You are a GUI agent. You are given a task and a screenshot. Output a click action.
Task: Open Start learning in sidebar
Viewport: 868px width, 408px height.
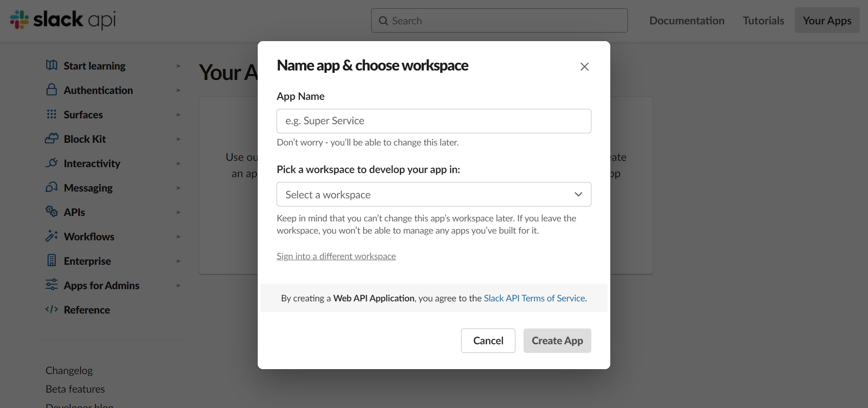pos(94,66)
